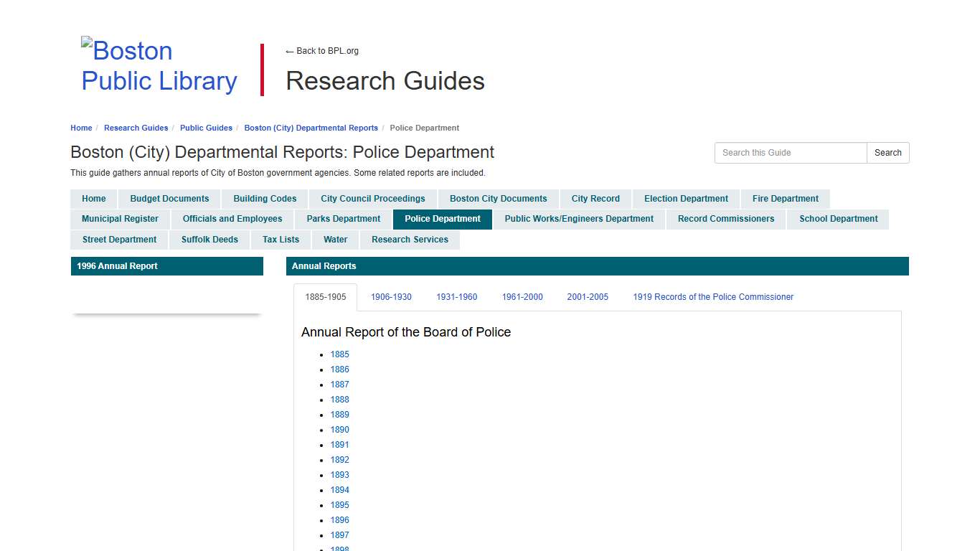980x551 pixels.
Task: Open Boston (City) Departmental Reports breadcrumb link
Action: click(x=311, y=128)
